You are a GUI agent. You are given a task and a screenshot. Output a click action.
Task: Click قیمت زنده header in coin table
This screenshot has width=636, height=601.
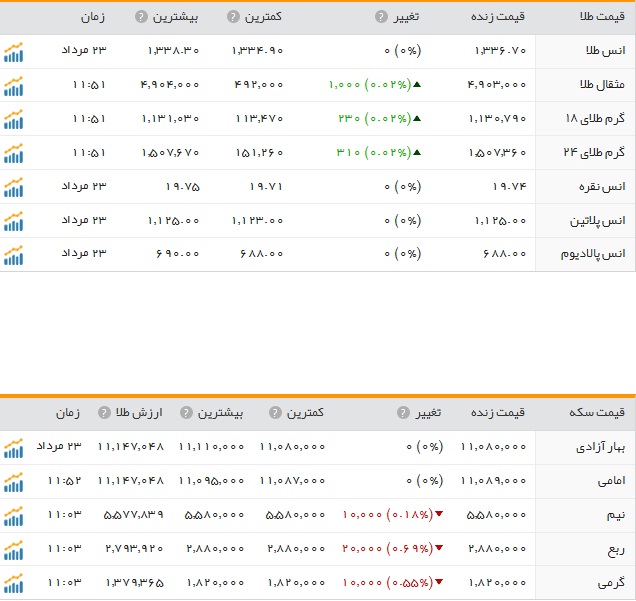498,412
